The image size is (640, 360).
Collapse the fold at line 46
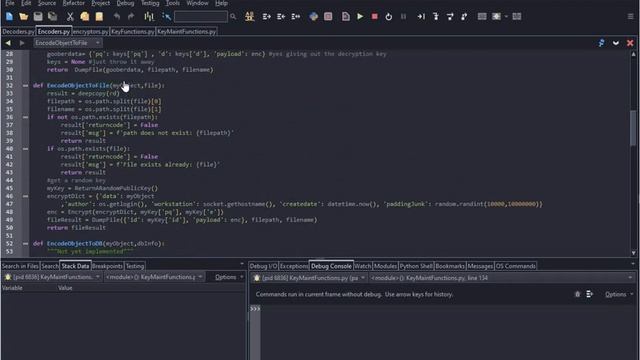(25, 196)
